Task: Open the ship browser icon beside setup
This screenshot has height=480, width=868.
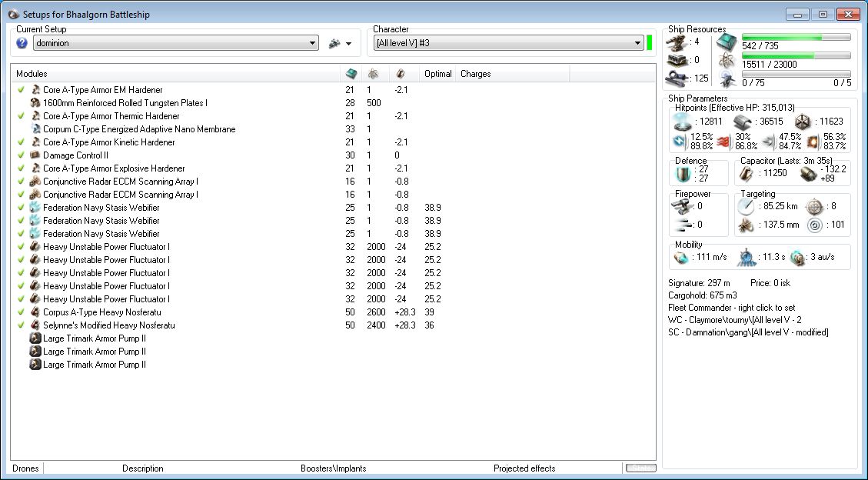Action: [334, 43]
